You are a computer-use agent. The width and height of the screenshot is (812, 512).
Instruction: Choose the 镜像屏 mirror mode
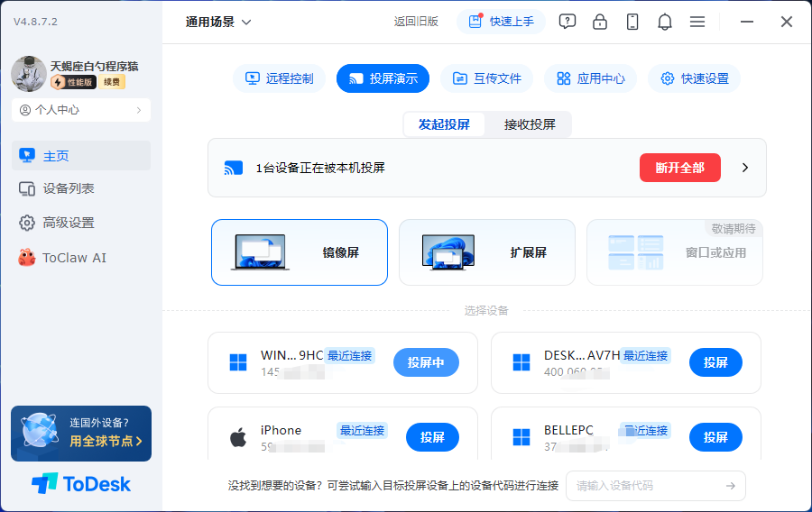(300, 252)
